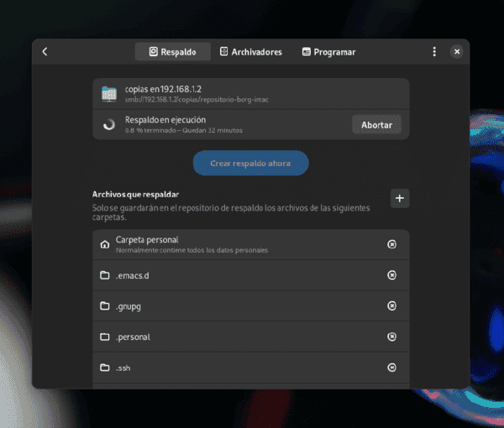Click the backup progress spinner

click(109, 124)
